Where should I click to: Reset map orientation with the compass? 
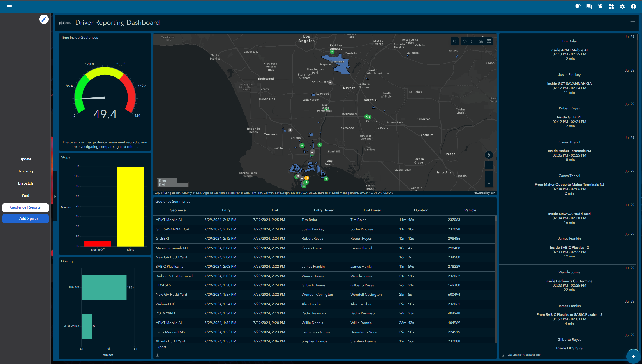coord(489,155)
